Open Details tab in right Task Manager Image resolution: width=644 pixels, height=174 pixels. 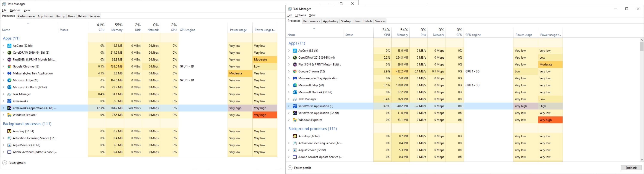pyautogui.click(x=368, y=21)
